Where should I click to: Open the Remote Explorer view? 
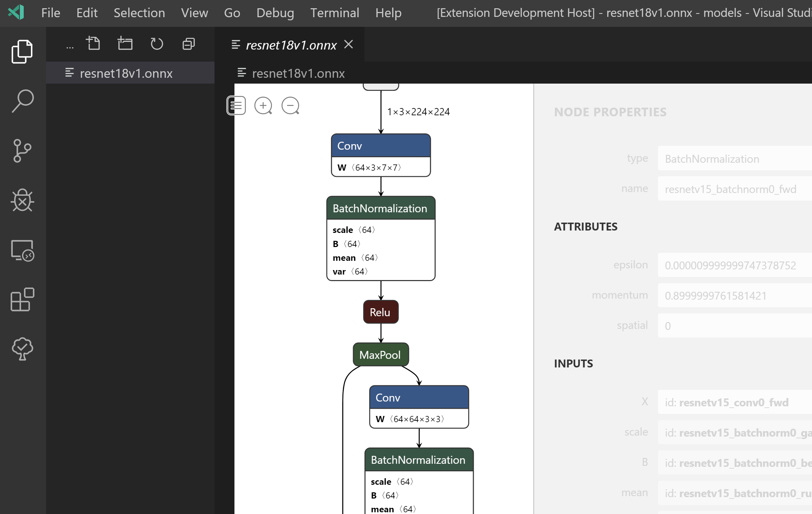(22, 250)
